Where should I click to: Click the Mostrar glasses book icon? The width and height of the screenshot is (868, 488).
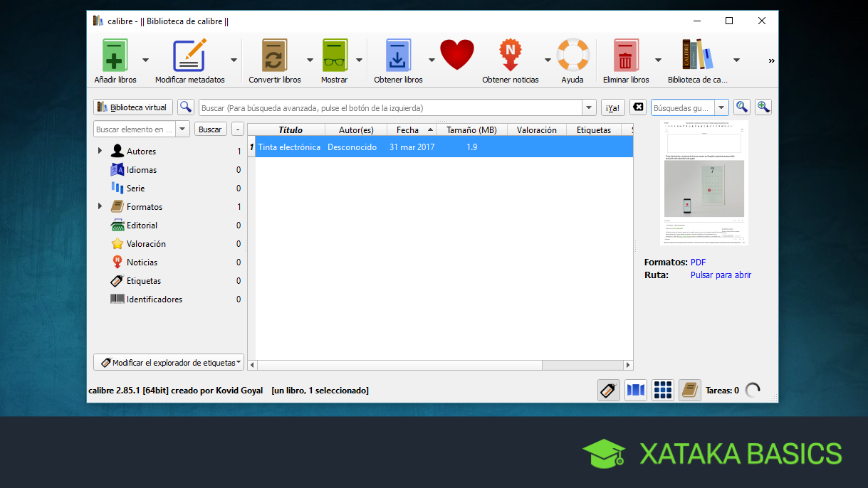coord(334,55)
